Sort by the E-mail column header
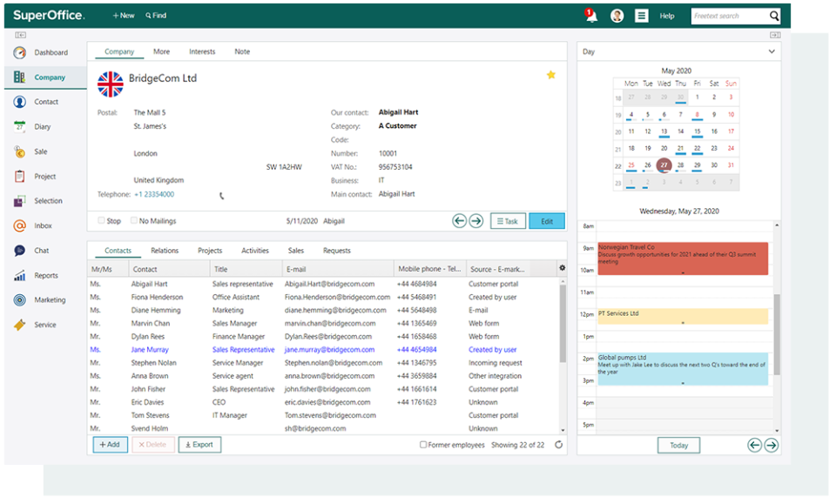The image size is (836, 504). [x=338, y=269]
